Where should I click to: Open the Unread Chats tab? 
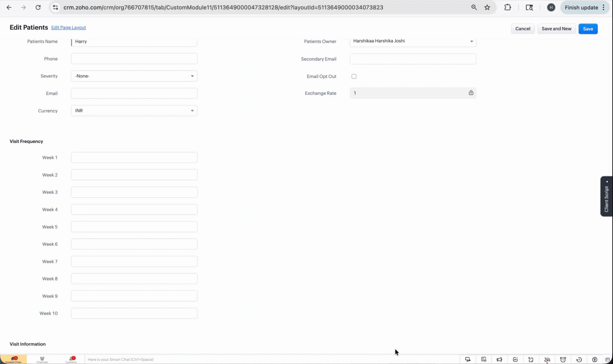[x=13, y=360]
